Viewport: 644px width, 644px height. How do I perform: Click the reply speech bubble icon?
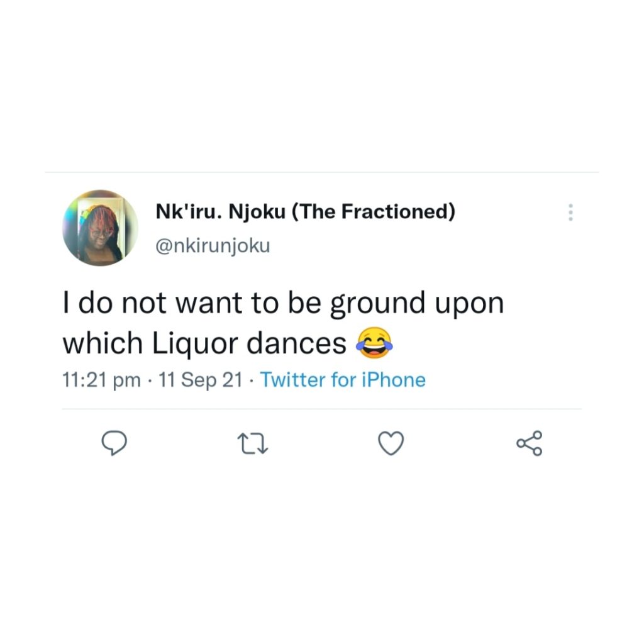(114, 443)
